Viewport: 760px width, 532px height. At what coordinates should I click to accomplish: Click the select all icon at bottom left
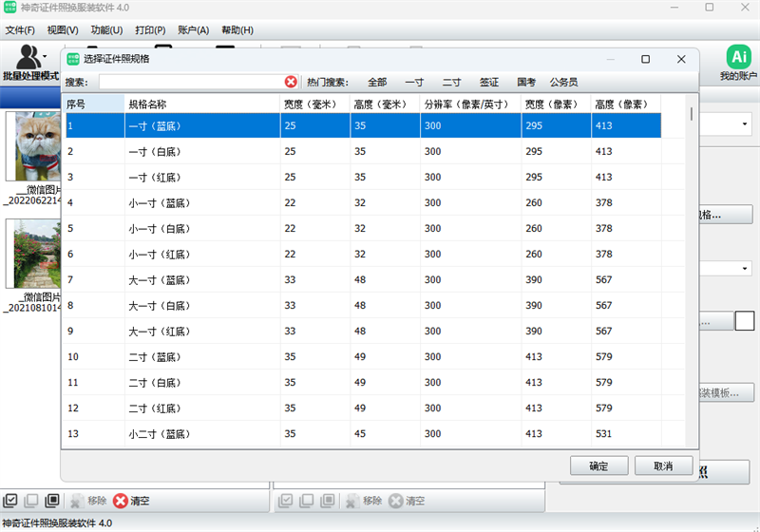tap(10, 501)
